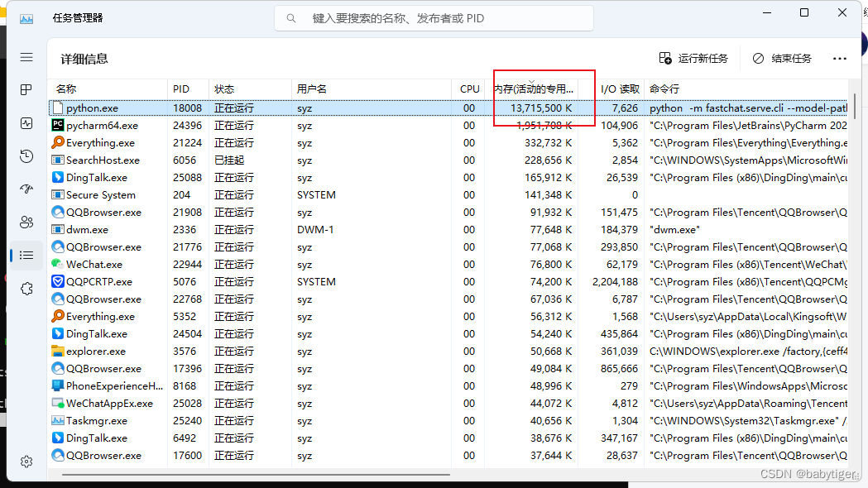Select the Details list page icon
This screenshot has width=868, height=488.
(26, 255)
